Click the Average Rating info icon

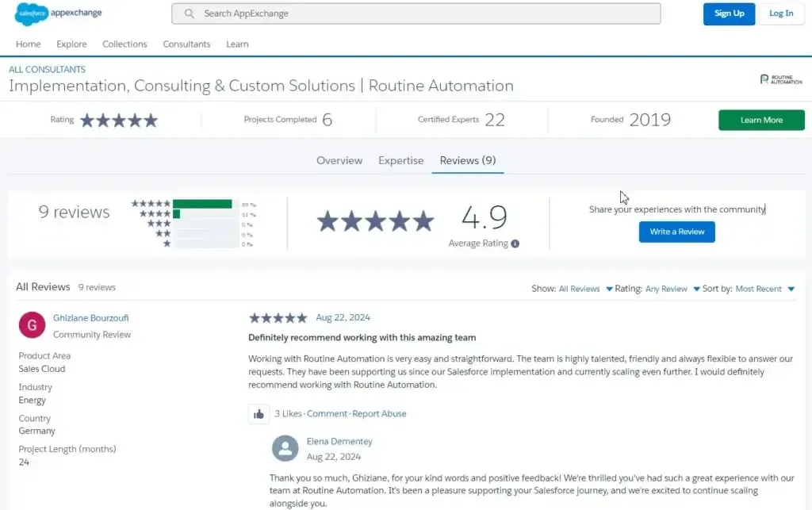click(x=515, y=243)
